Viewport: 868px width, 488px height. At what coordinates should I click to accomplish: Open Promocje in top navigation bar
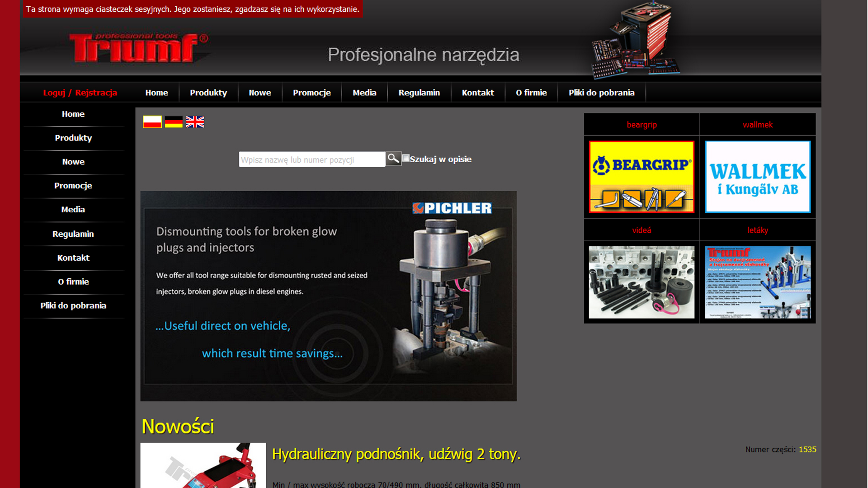312,93
